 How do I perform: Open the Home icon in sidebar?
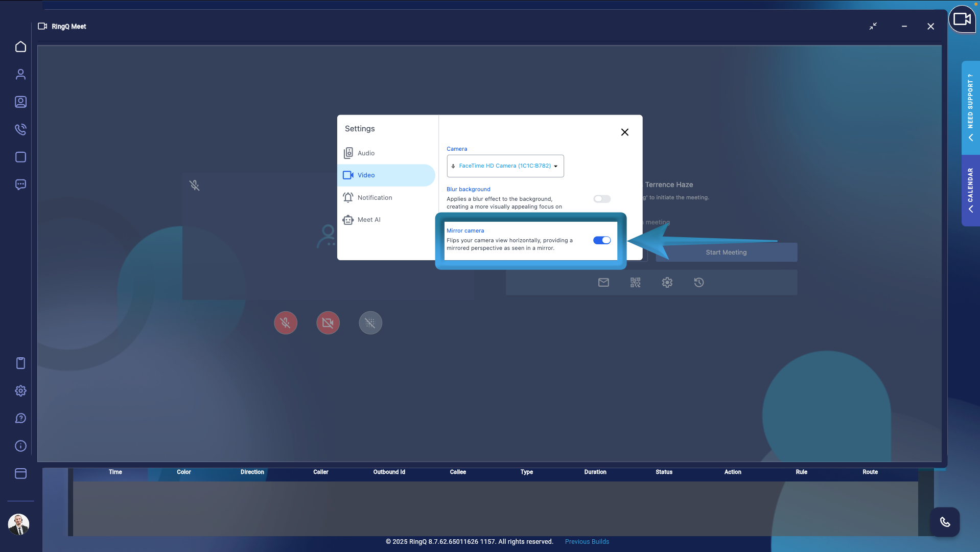pos(20,47)
